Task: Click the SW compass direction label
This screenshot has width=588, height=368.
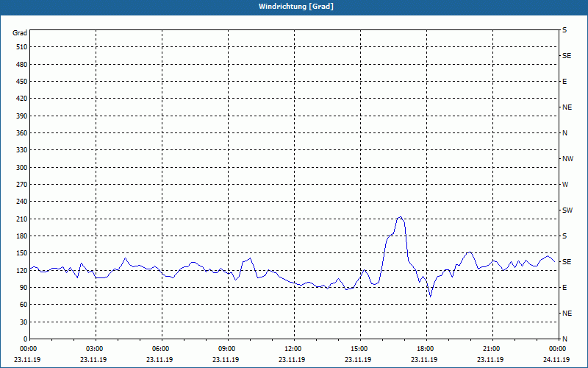Action: pos(567,210)
